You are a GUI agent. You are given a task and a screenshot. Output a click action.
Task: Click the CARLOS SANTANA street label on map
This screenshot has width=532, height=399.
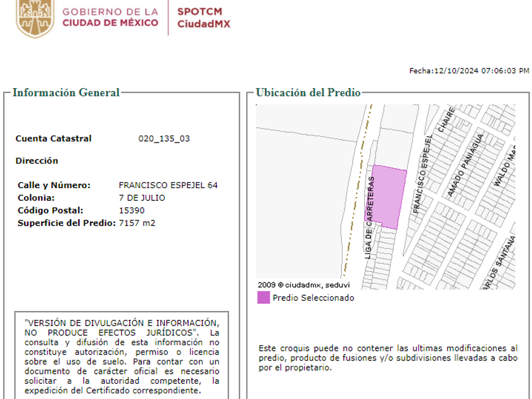click(x=498, y=263)
